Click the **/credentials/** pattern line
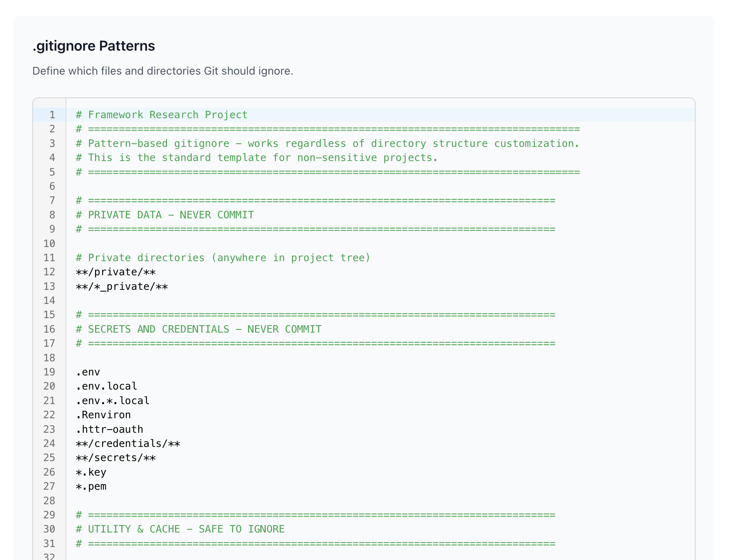The width and height of the screenshot is (731, 560). point(128,443)
